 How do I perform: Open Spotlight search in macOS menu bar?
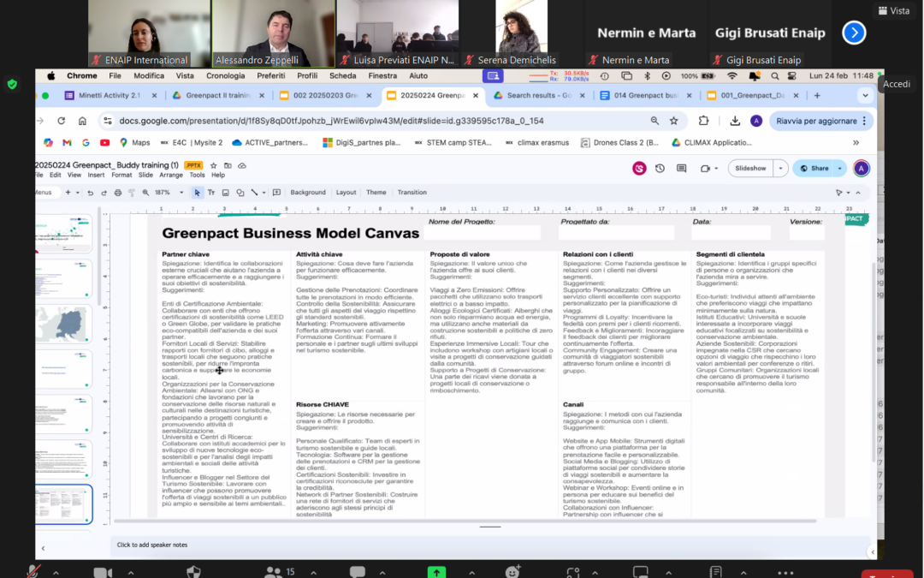pos(775,76)
